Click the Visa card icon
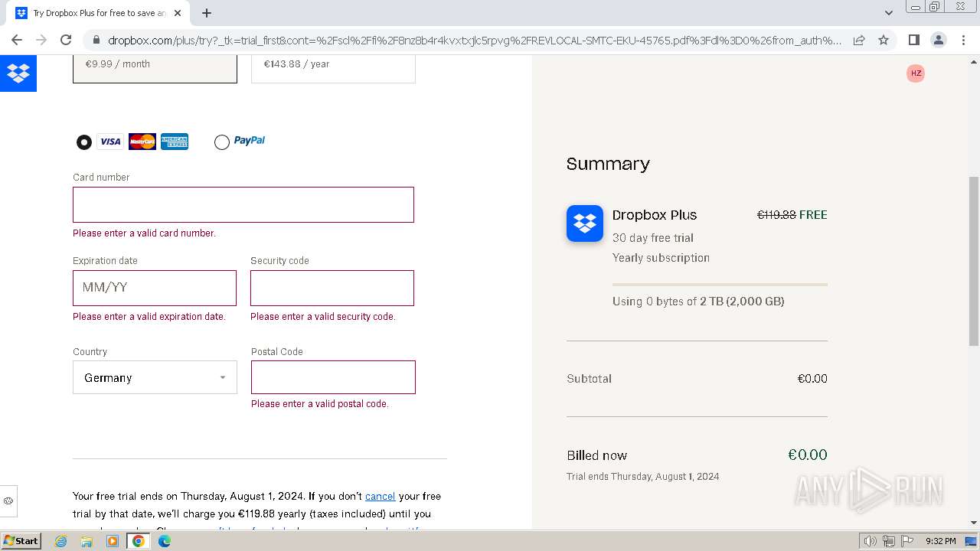980x551 pixels. 110,142
